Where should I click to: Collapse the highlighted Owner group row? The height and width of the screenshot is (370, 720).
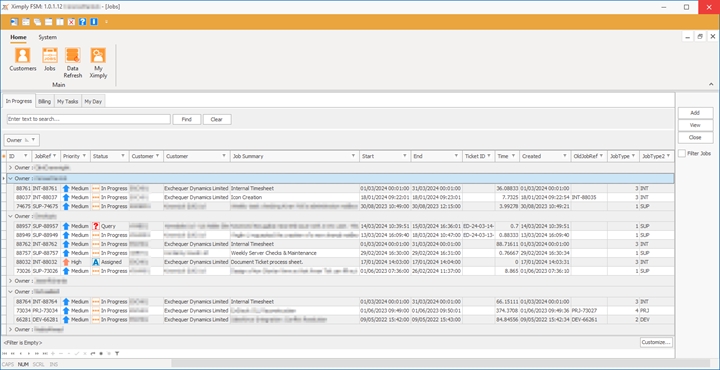10,178
